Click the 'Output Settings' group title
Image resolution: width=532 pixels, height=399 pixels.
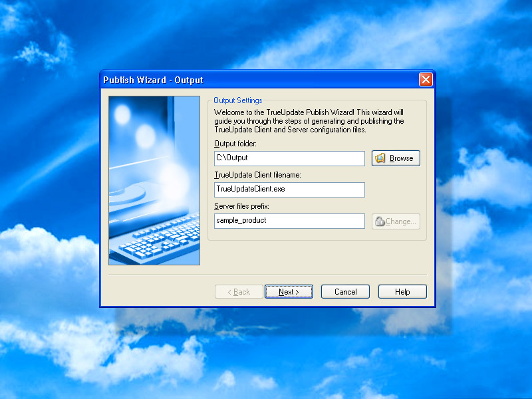238,100
